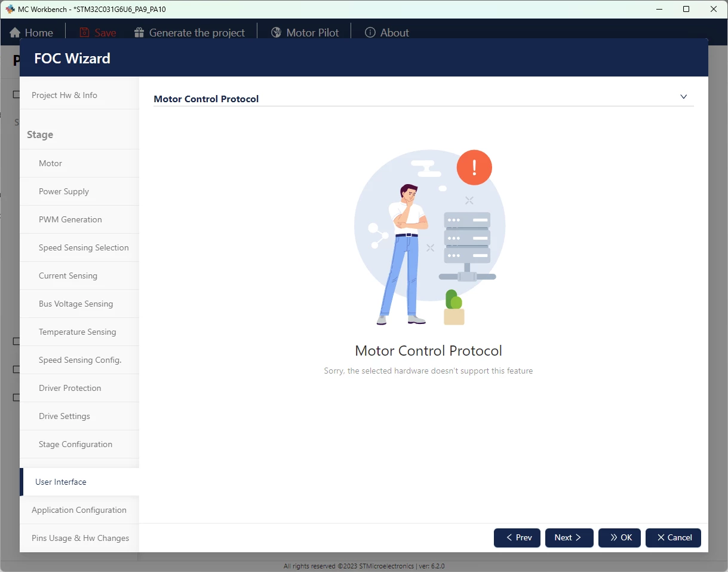Confirm wizard with the OK button
This screenshot has height=572, width=728.
click(619, 538)
